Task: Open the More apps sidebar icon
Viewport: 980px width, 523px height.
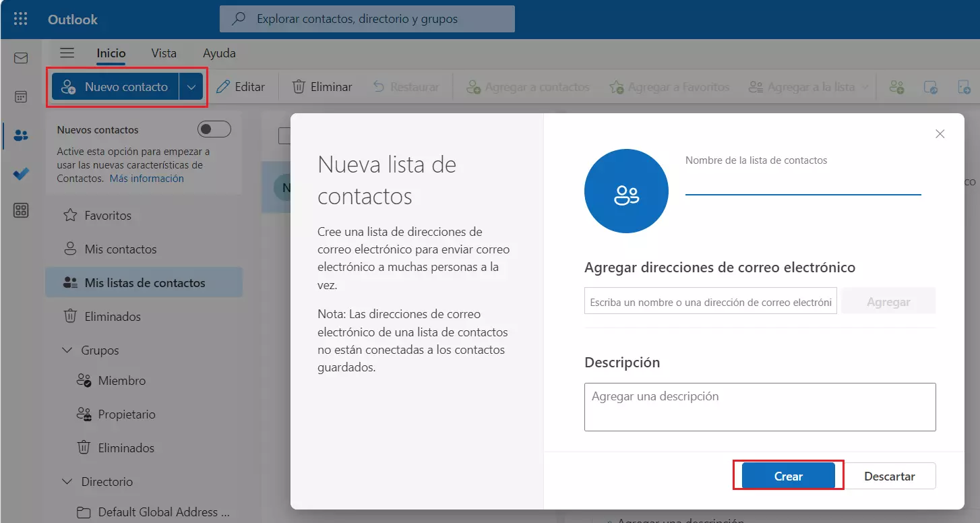Action: [x=21, y=211]
